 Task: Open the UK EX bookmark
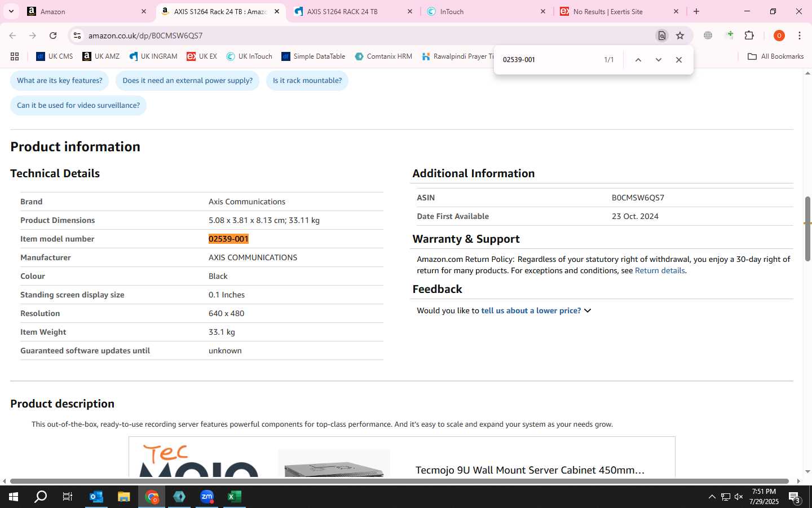pyautogui.click(x=202, y=56)
